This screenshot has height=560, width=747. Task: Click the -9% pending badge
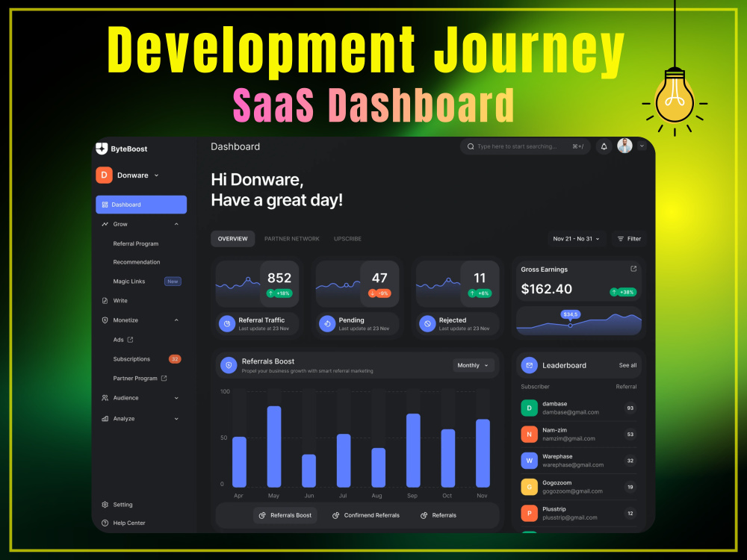click(379, 293)
